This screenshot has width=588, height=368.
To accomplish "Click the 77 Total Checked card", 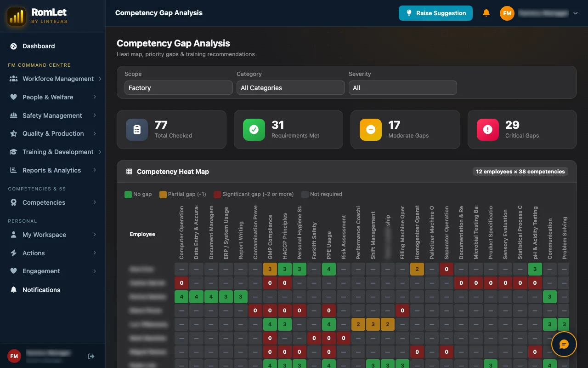I will click(x=171, y=129).
